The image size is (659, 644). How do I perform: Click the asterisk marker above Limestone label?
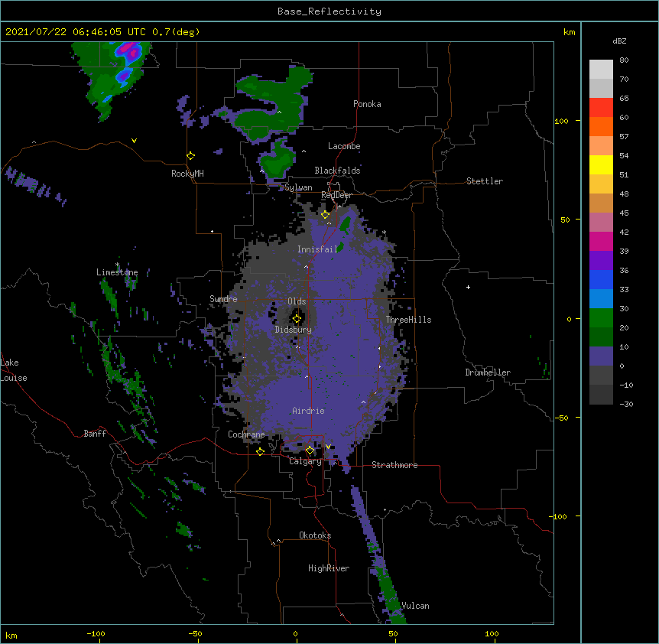[117, 265]
